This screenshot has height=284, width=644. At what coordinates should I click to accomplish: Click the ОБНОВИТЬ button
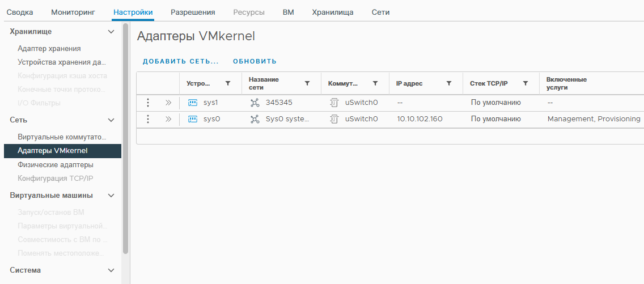pyautogui.click(x=255, y=62)
